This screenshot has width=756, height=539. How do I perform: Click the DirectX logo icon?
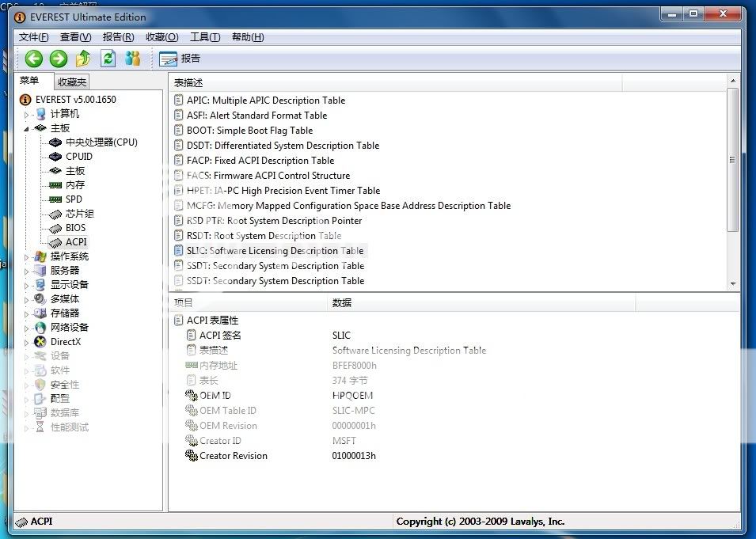pyautogui.click(x=40, y=342)
